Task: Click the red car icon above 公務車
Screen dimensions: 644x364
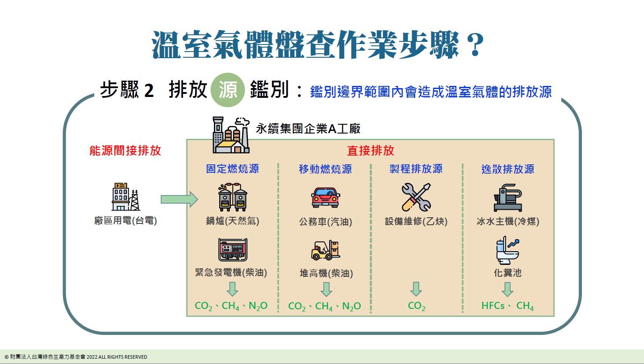Action: pyautogui.click(x=325, y=197)
